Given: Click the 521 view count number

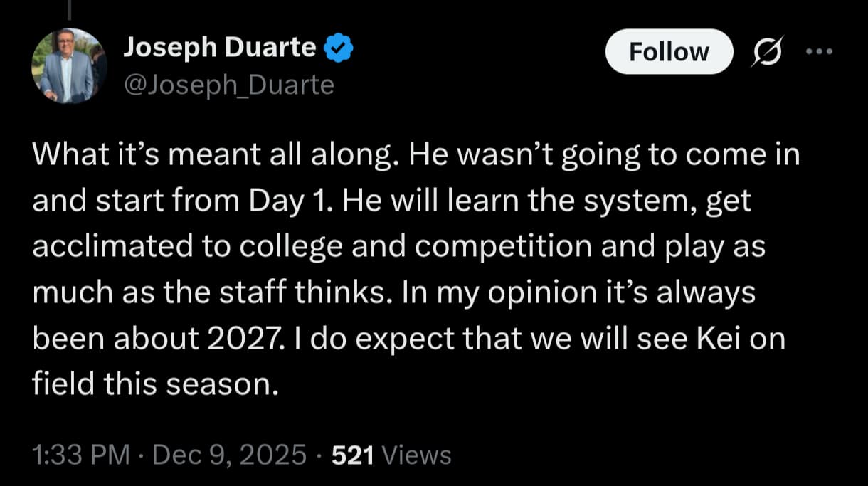Looking at the screenshot, I should [353, 455].
